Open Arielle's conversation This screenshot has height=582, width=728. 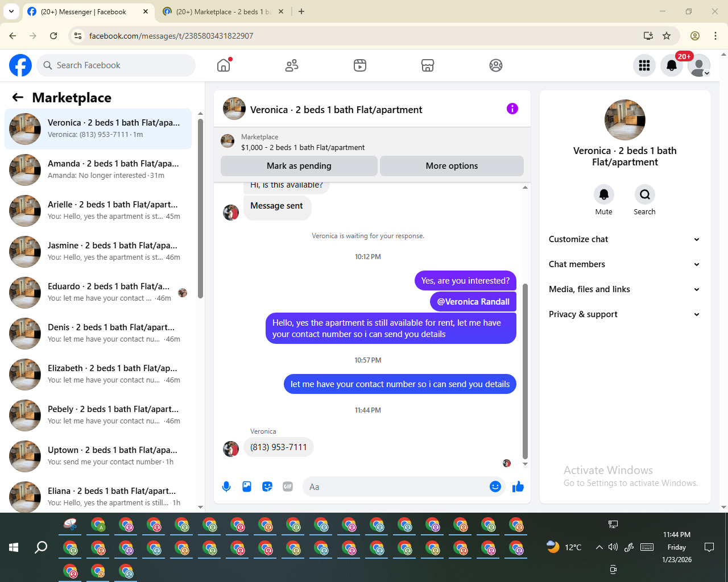[x=98, y=211]
